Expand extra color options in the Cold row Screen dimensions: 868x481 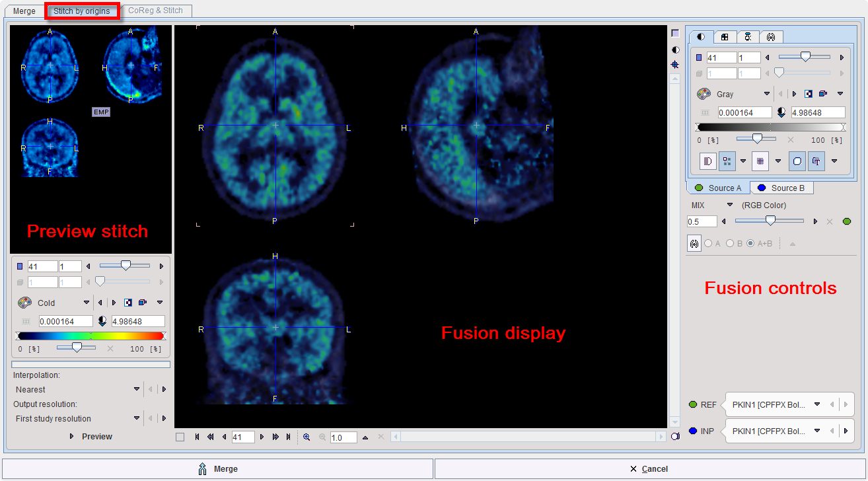pyautogui.click(x=159, y=303)
